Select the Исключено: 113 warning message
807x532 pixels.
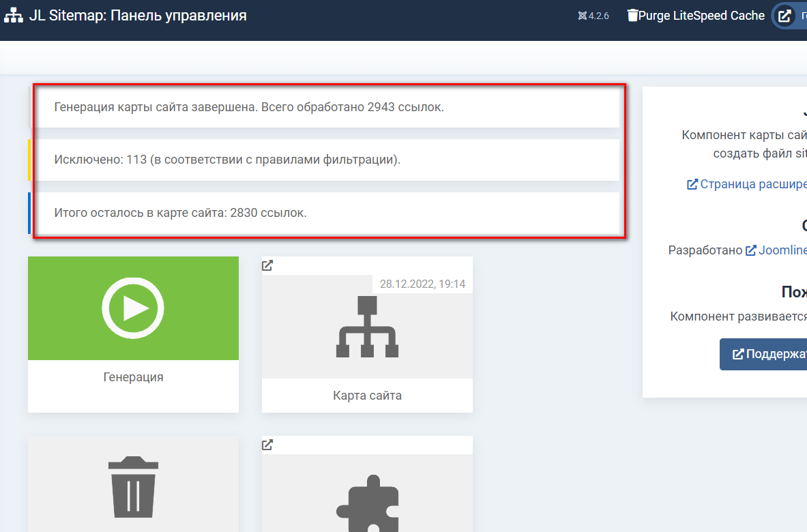(x=227, y=160)
